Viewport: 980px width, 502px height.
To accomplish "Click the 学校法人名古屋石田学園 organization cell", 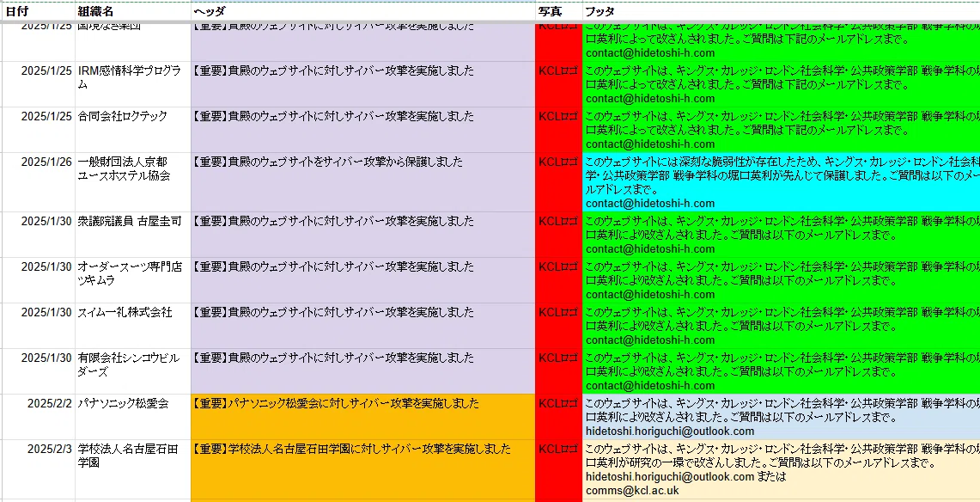I will pos(132,469).
